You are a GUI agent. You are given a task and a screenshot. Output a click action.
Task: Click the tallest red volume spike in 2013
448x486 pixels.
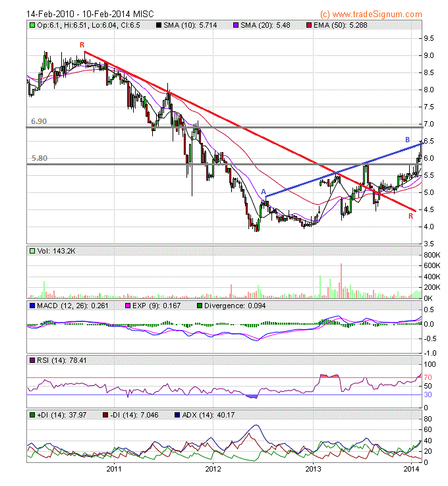(341, 281)
